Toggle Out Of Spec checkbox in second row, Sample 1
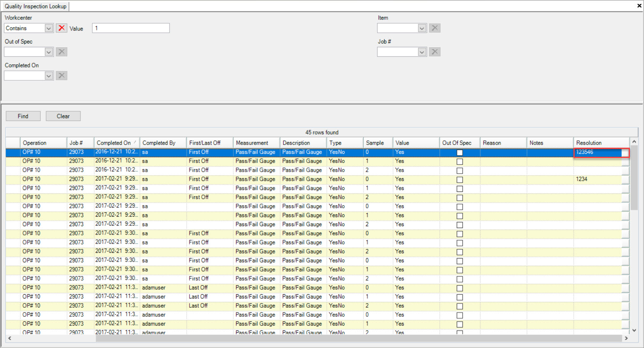644x348 pixels. click(x=460, y=162)
